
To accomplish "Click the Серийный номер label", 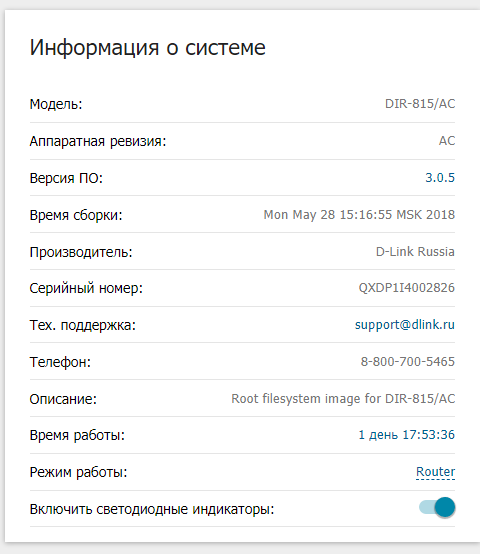I will tap(86, 288).
